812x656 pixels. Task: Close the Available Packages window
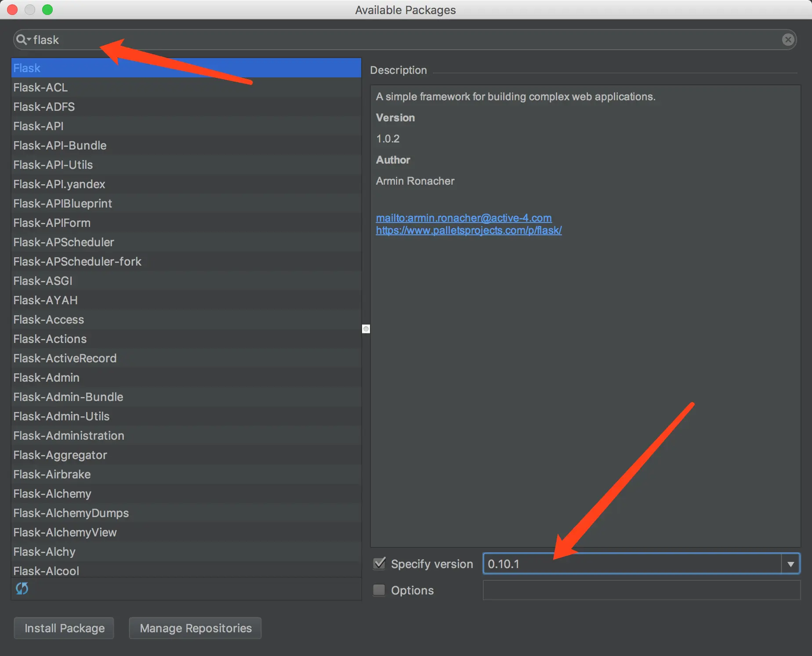(12, 10)
